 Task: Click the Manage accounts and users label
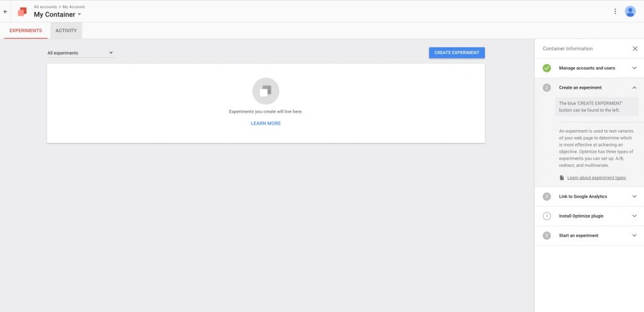click(587, 68)
